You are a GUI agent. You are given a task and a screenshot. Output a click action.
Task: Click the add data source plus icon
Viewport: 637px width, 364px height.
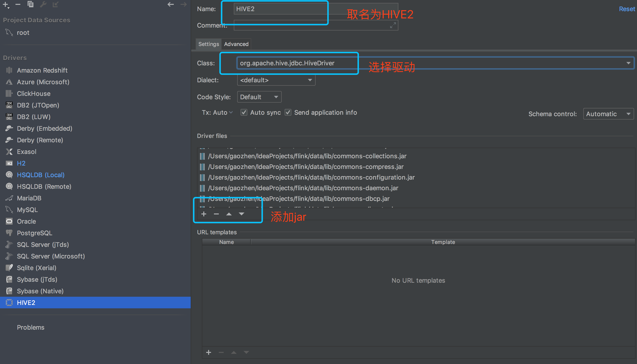point(5,4)
